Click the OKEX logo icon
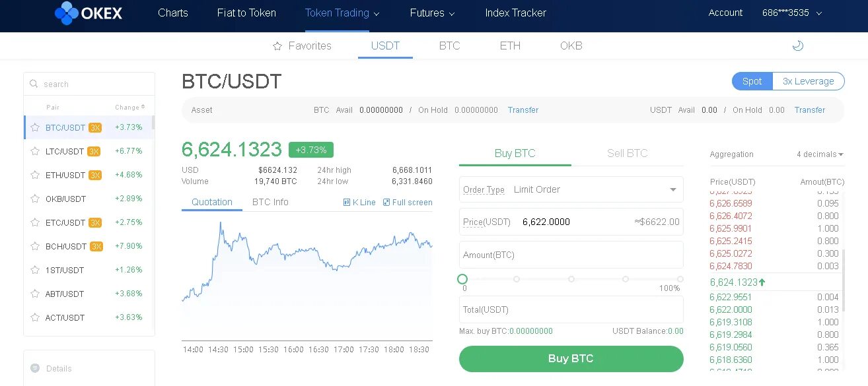868x386 pixels. pyautogui.click(x=67, y=13)
